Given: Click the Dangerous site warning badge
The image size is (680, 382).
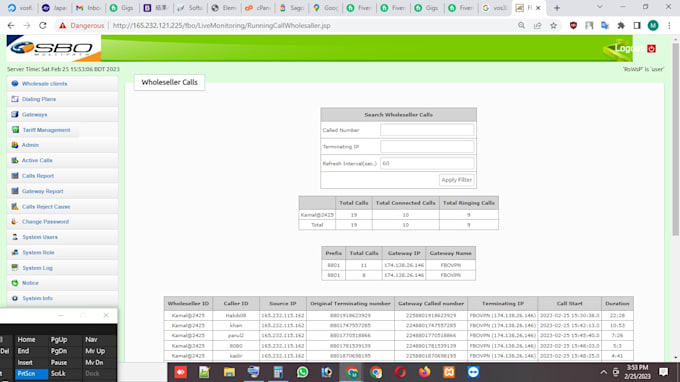Looking at the screenshot, I should (x=82, y=26).
